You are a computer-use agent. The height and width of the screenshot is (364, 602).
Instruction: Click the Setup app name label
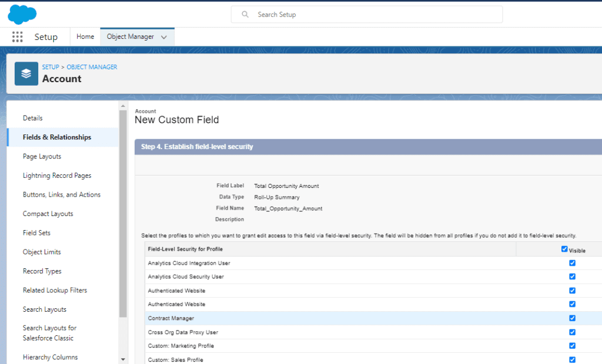pyautogui.click(x=46, y=37)
